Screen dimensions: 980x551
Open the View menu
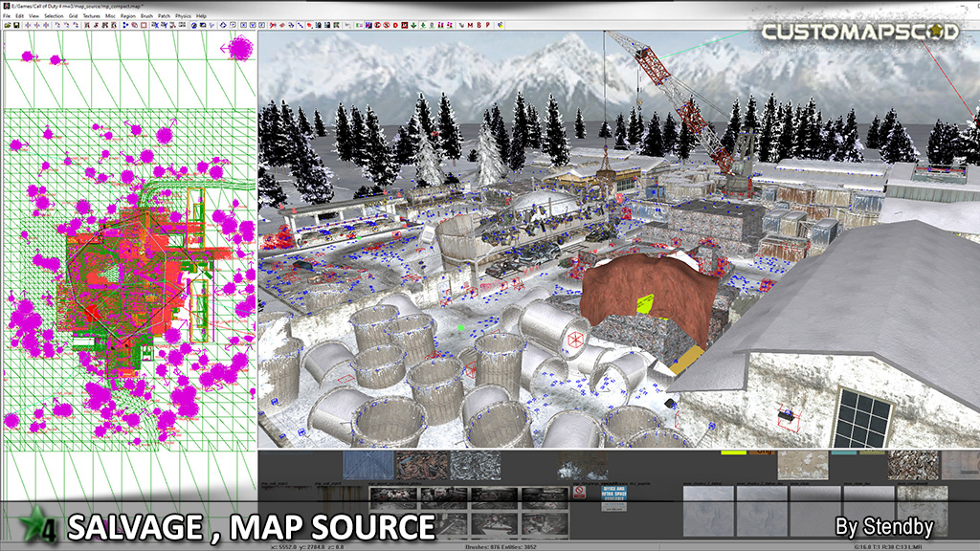coord(33,15)
